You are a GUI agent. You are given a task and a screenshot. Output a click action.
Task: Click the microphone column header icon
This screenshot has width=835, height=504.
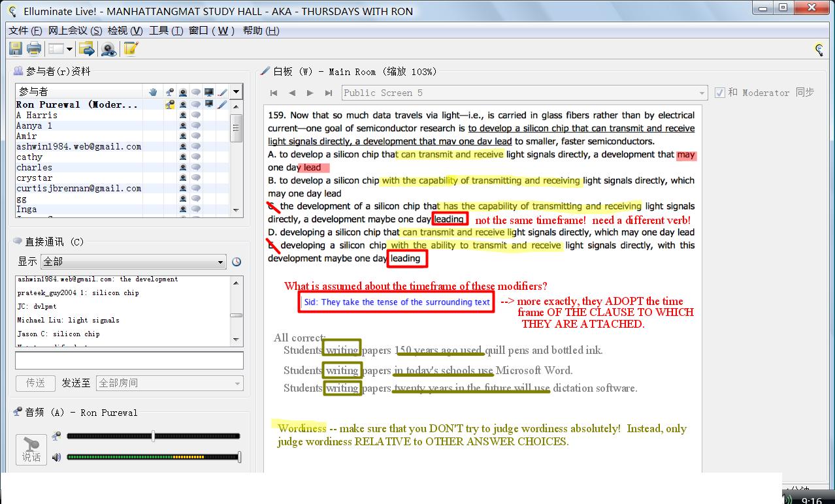tap(170, 92)
